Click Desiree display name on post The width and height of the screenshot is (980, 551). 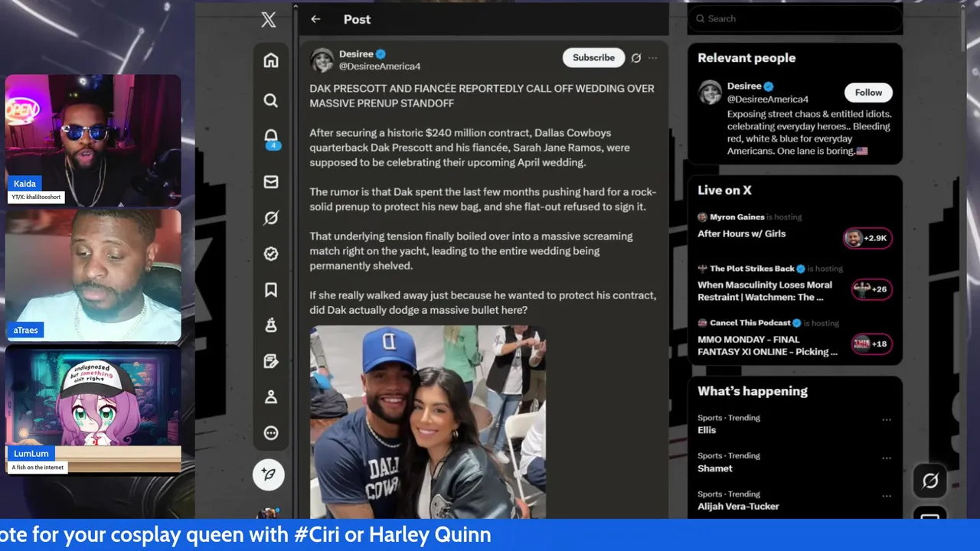(356, 54)
